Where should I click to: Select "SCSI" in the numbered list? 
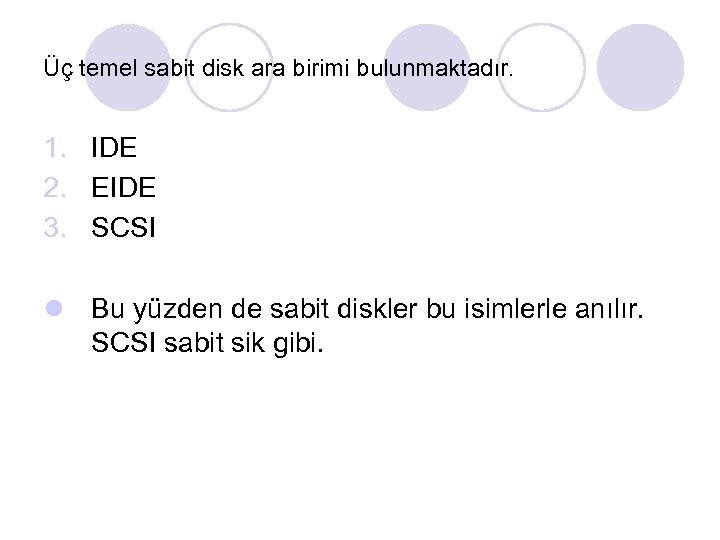point(124,228)
